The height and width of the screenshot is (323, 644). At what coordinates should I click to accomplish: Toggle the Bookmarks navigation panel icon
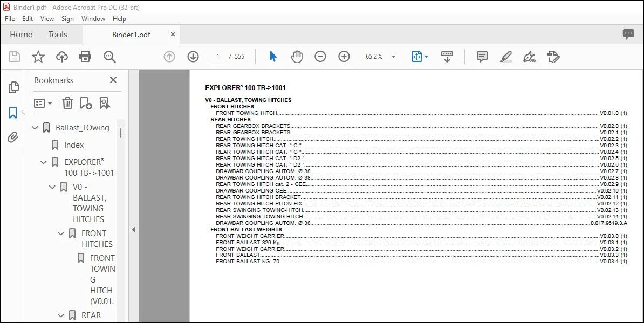pos(13,113)
